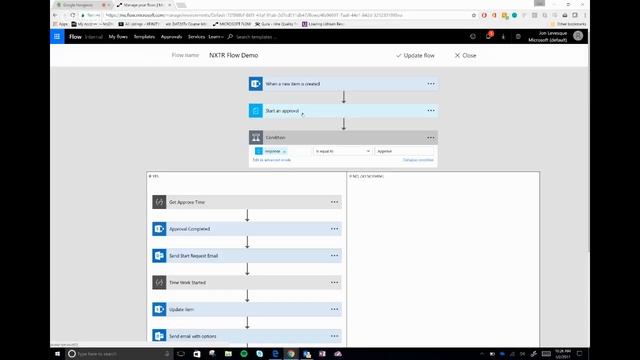Open Edge browser from the taskbar
The image size is (640, 360).
click(x=276, y=354)
